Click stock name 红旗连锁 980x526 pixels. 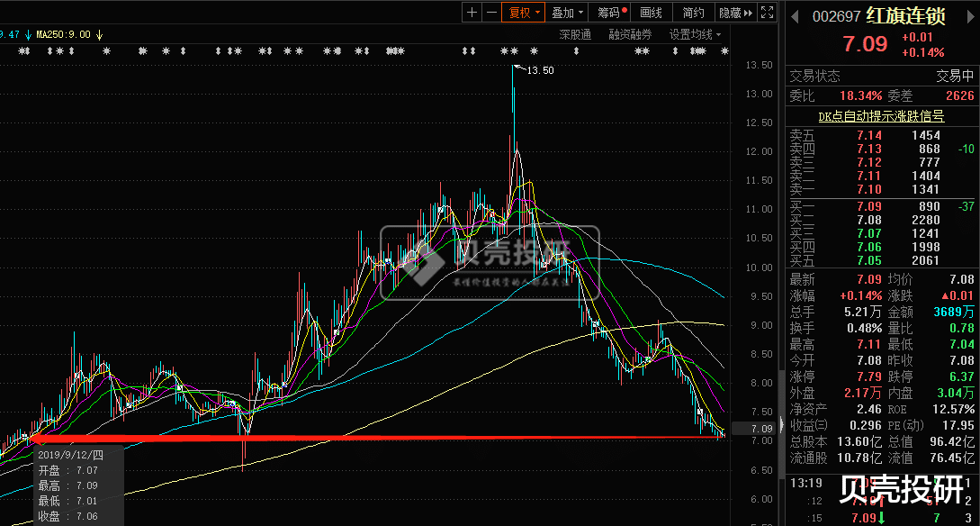(x=905, y=15)
